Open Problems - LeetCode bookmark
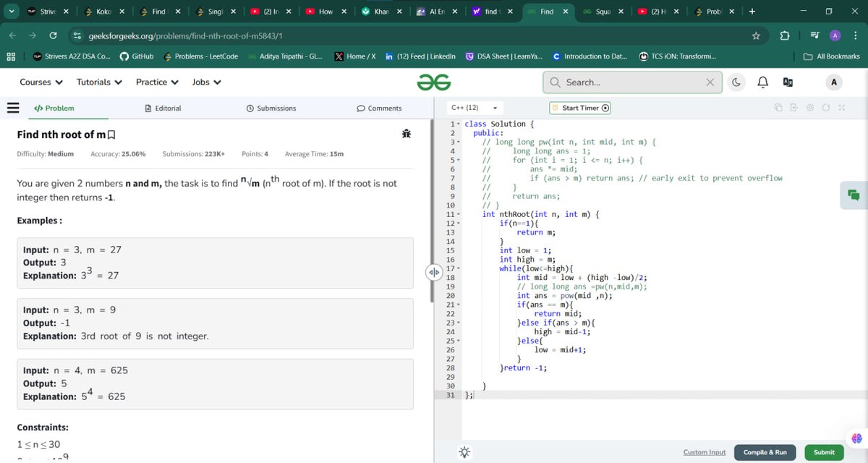This screenshot has width=868, height=463. pyautogui.click(x=200, y=56)
